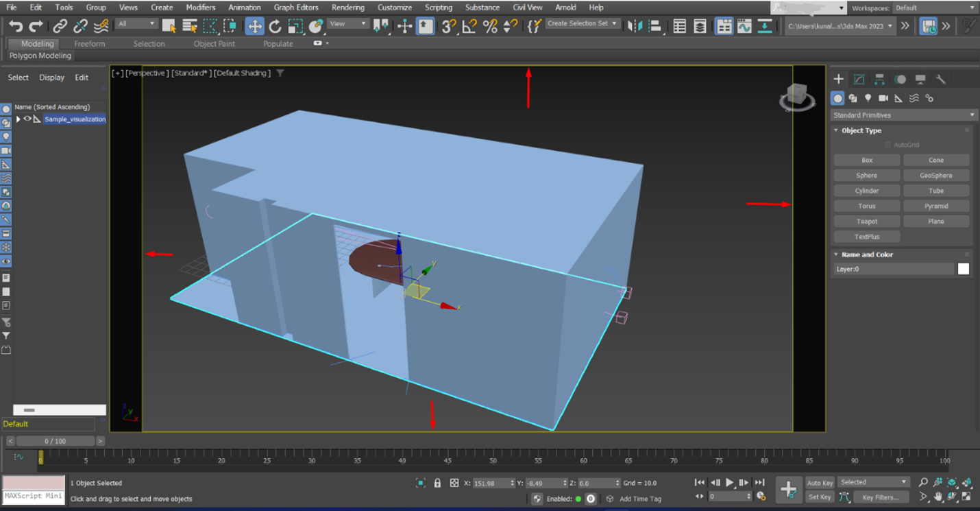Click the viewport filter funnel icon
Viewport: 980px width, 511px height.
pos(280,73)
